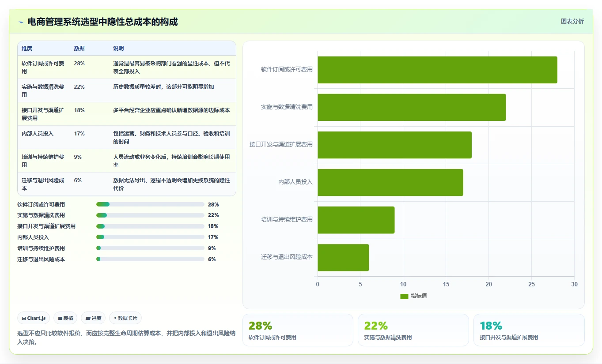The image size is (602, 364).
Task: Click the 17% value in the table
Action: coord(79,133)
